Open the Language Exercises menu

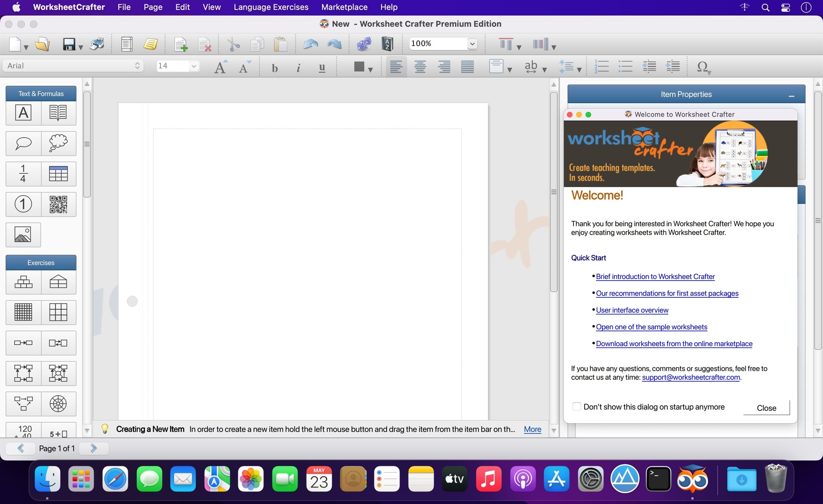(x=270, y=7)
